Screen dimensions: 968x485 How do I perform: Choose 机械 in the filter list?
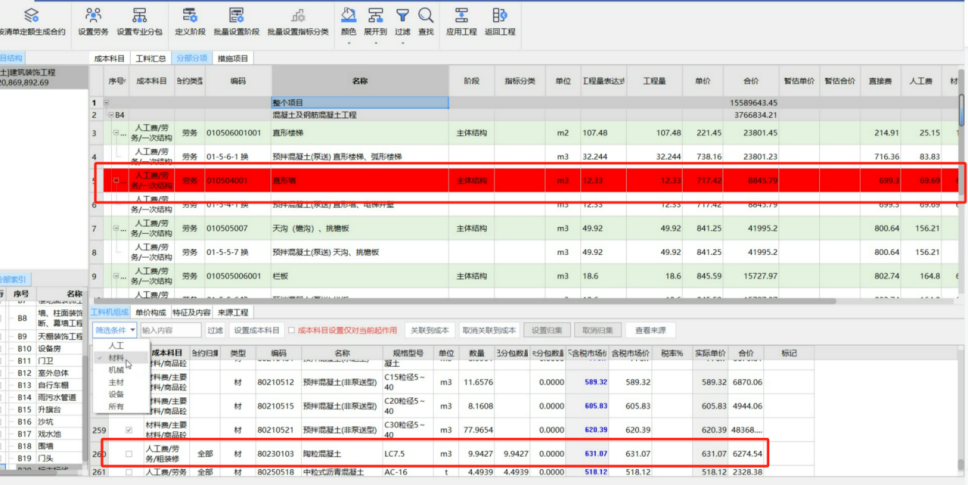tap(116, 370)
